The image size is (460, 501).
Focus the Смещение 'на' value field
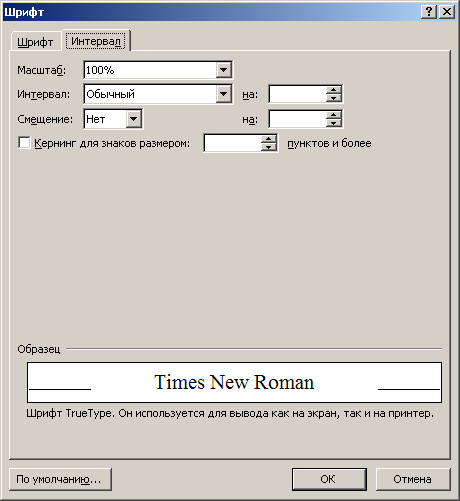pyautogui.click(x=298, y=119)
